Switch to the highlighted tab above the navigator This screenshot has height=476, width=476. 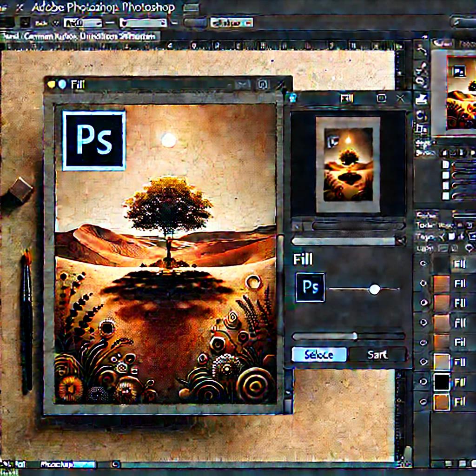pos(443,44)
